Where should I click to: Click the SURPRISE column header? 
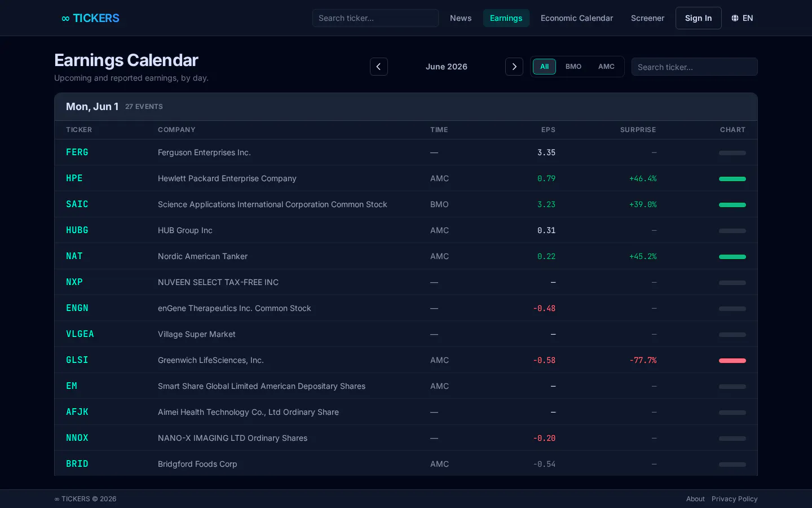tap(638, 130)
